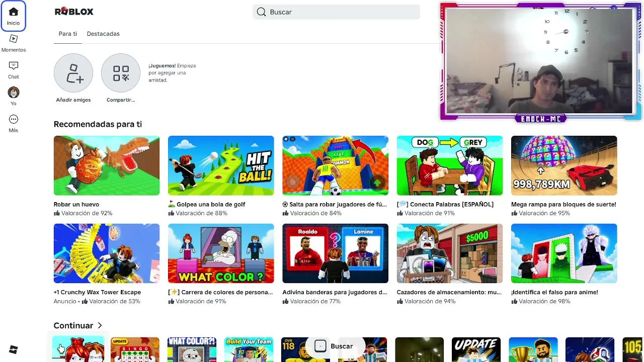This screenshot has height=362, width=644.
Task: Open the Robar un huevo game thumbnail
Action: click(107, 165)
